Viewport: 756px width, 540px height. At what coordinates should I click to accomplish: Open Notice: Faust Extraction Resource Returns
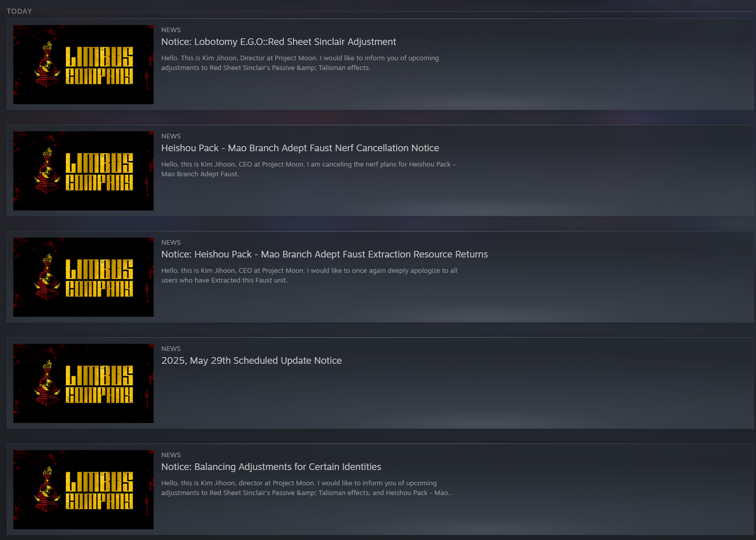[325, 254]
